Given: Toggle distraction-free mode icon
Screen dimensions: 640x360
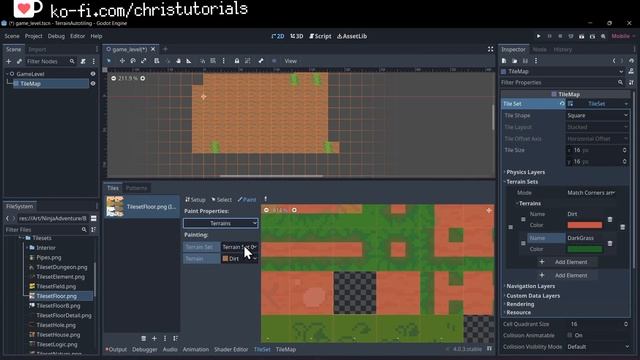Looking at the screenshot, I should pos(491,49).
